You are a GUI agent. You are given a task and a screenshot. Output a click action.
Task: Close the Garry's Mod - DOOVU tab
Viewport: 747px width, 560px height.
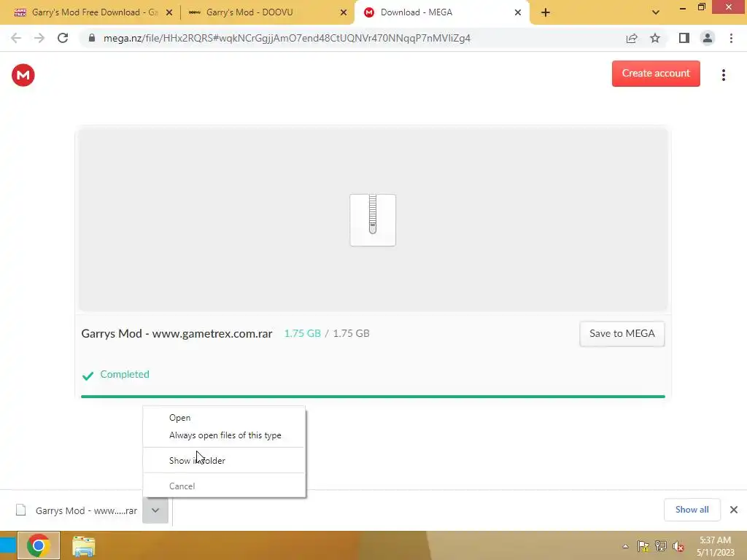pos(344,12)
